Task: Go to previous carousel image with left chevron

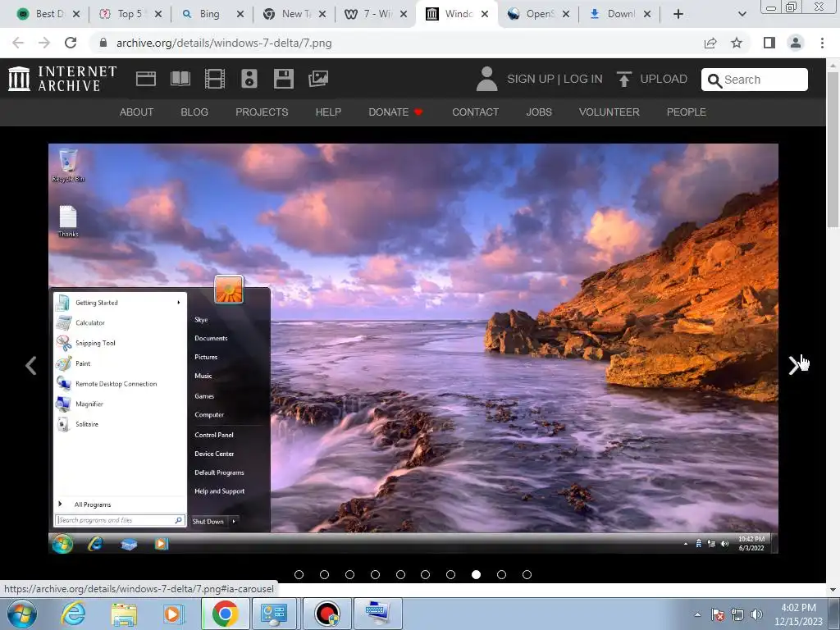Action: pyautogui.click(x=31, y=365)
